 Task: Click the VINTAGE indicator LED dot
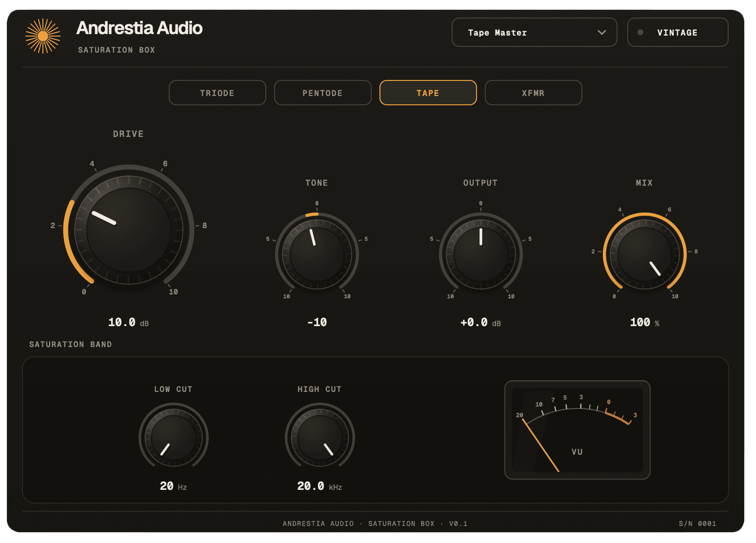[x=640, y=32]
